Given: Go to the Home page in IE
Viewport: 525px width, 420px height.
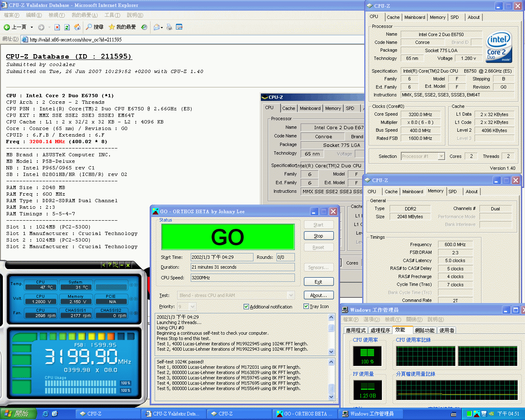Looking at the screenshot, I should (77, 27).
